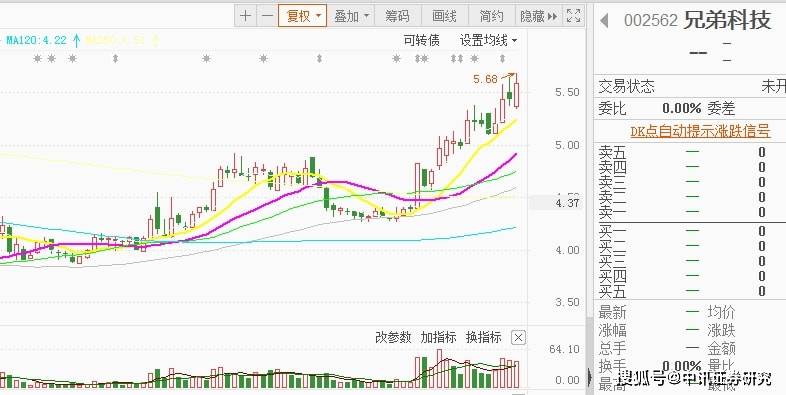Click the first star event marker

tap(38, 59)
